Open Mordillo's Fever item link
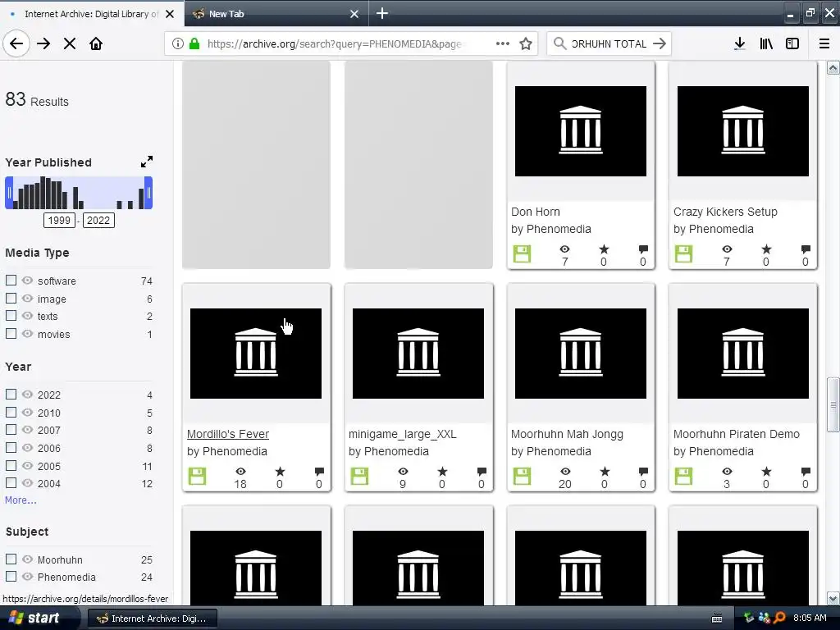 tap(228, 434)
